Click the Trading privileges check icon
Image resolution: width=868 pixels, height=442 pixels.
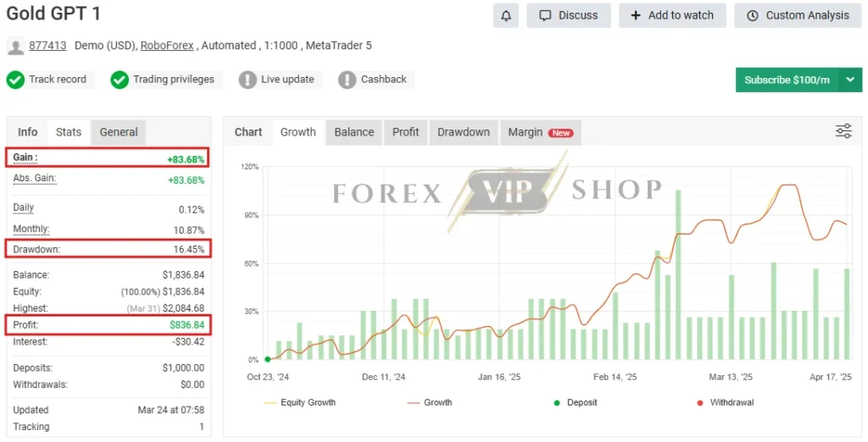coord(120,80)
